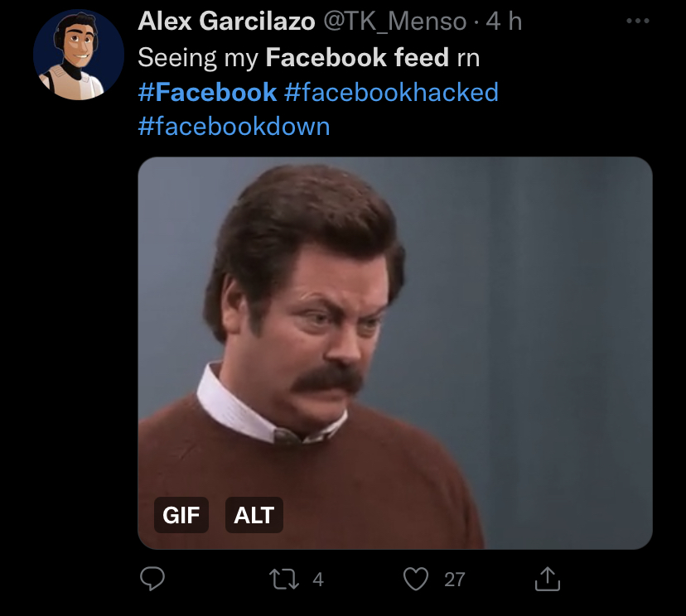The image size is (686, 616).
Task: Open the reply speech bubble icon
Action: [x=152, y=580]
